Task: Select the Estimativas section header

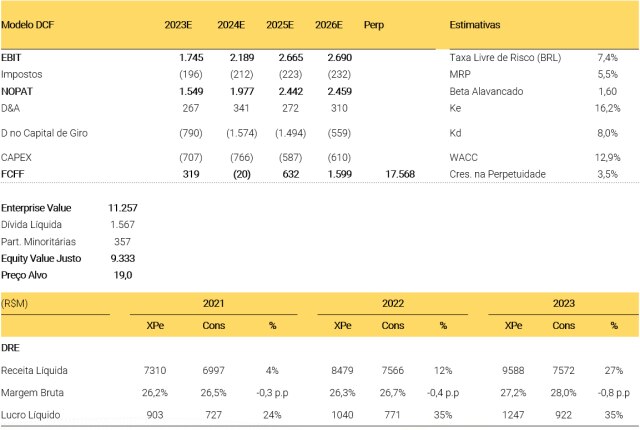Action: [x=475, y=23]
